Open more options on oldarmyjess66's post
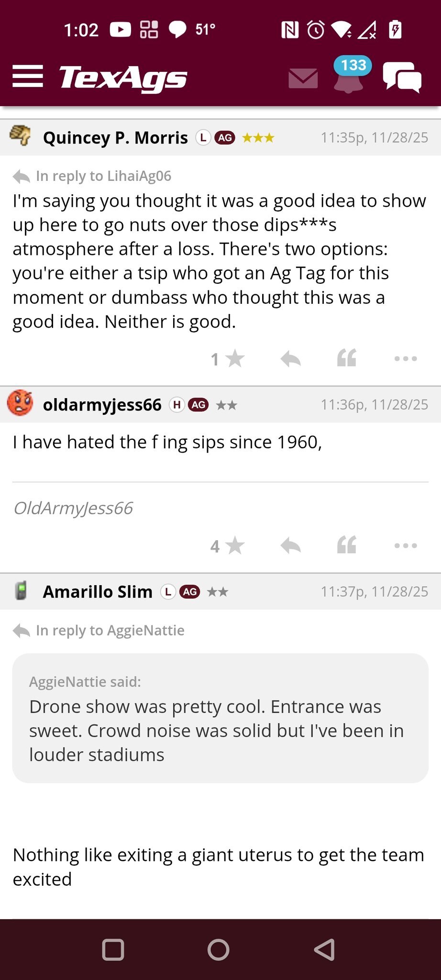The height and width of the screenshot is (980, 441). [x=405, y=546]
